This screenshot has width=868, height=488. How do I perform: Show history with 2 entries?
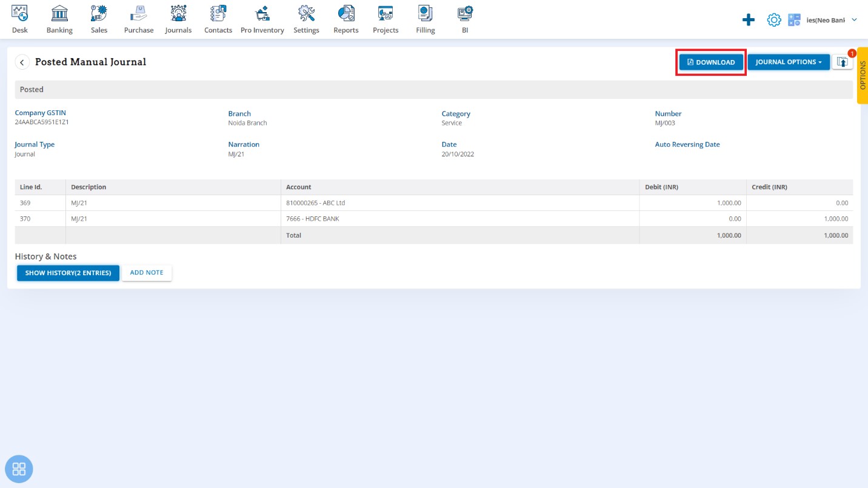[68, 273]
